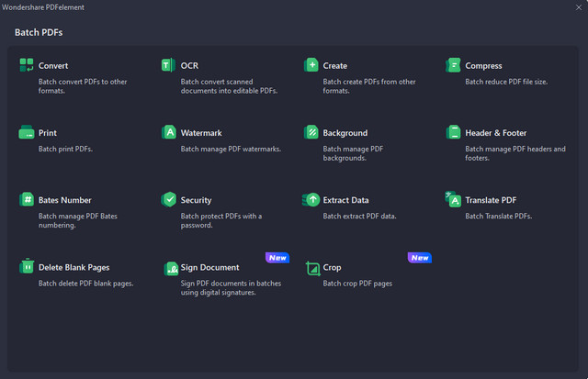588x379 pixels.
Task: Click 'Batch manage PDF backgrounds.' text
Action: tap(353, 153)
